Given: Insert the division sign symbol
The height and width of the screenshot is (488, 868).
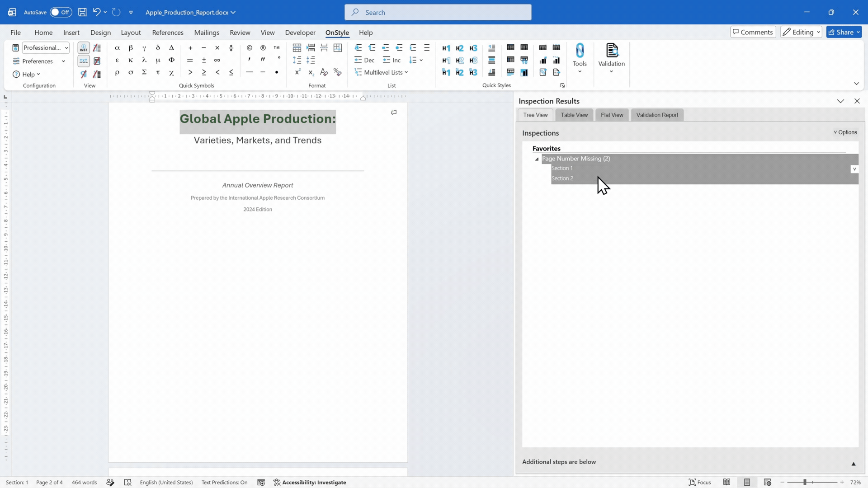Looking at the screenshot, I should (231, 48).
